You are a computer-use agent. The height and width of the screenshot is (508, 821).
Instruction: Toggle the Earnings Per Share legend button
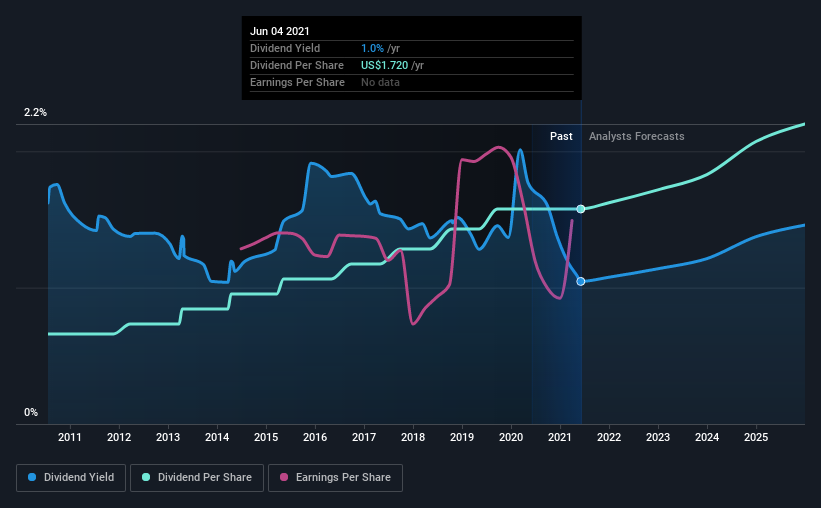(335, 478)
